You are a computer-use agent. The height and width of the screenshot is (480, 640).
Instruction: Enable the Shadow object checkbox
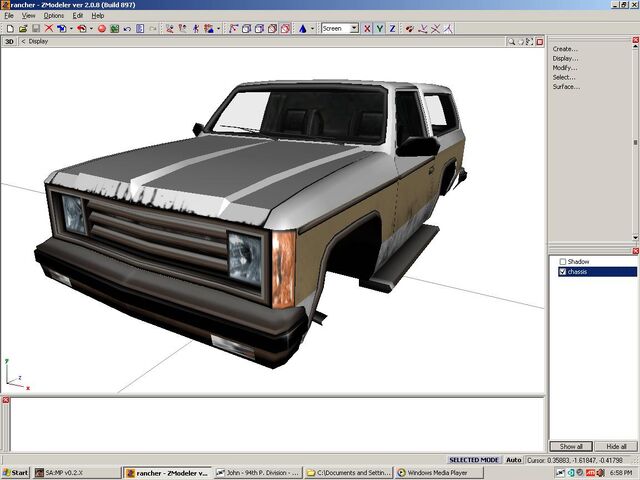click(563, 262)
